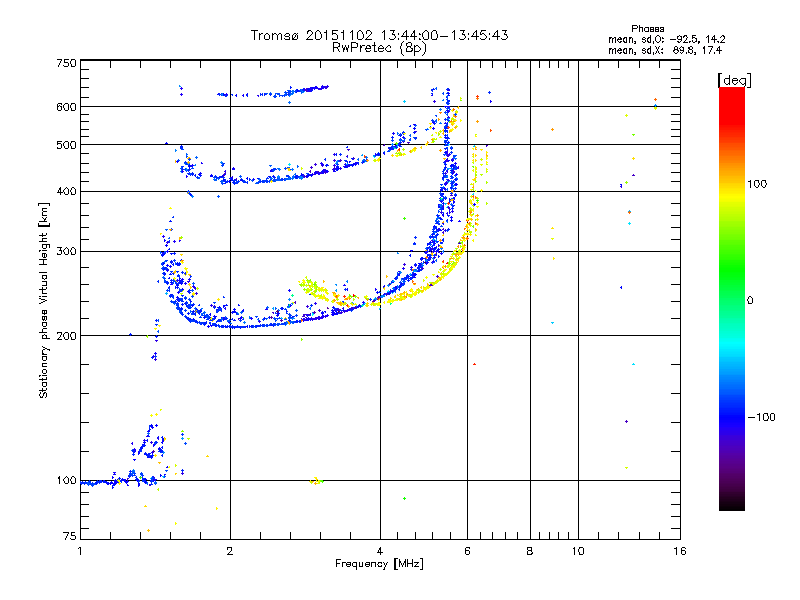Click the colorbar tick label -100

[x=761, y=417]
